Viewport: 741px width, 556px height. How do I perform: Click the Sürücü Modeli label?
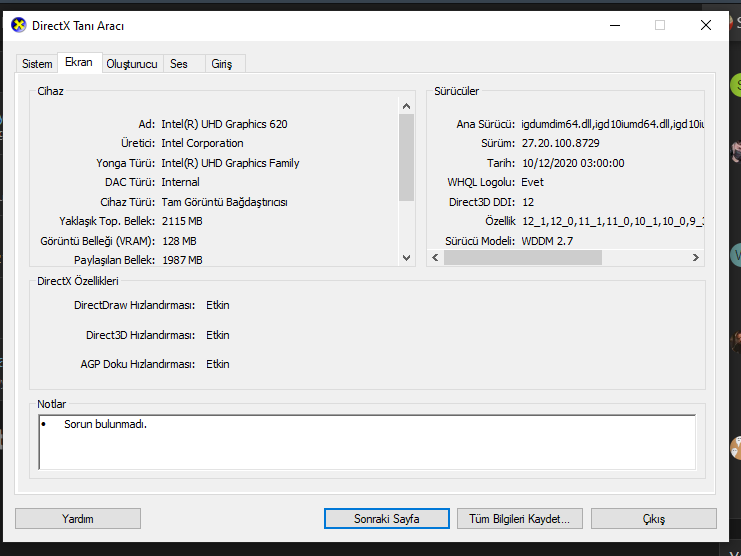pyautogui.click(x=480, y=241)
